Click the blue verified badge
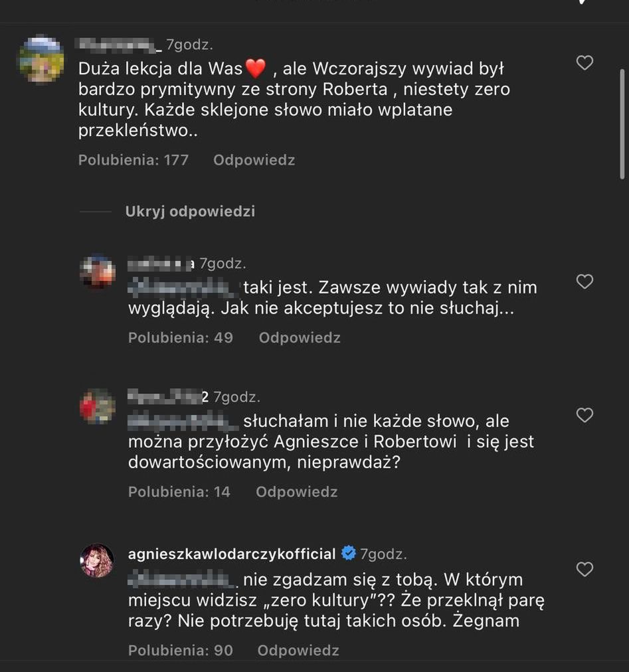 (348, 553)
